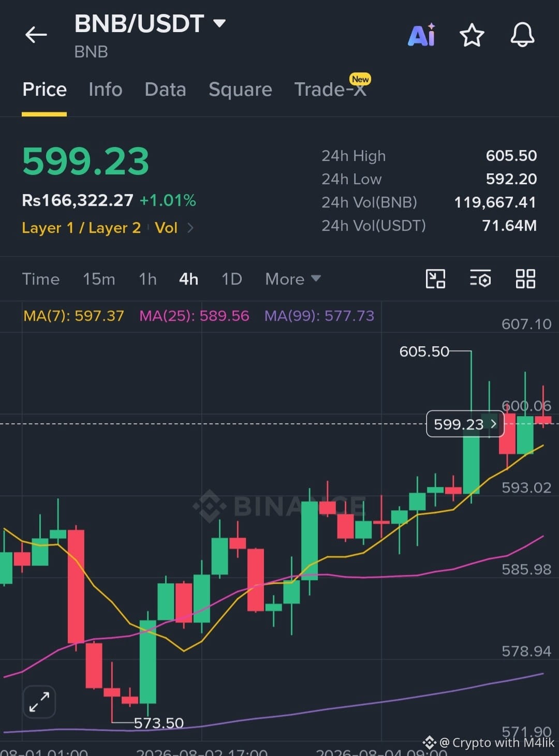Tap the back arrow icon

[x=36, y=35]
